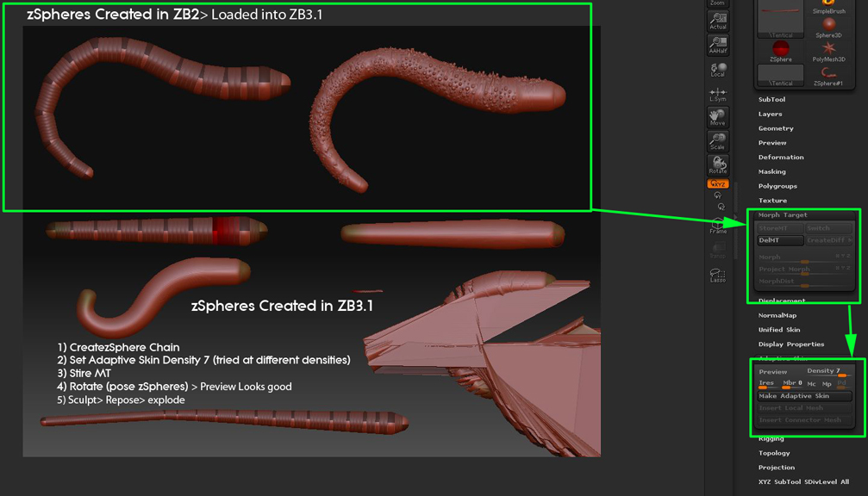Image resolution: width=868 pixels, height=496 pixels.
Task: Toggle the Transp transparency icon
Action: click(x=718, y=251)
